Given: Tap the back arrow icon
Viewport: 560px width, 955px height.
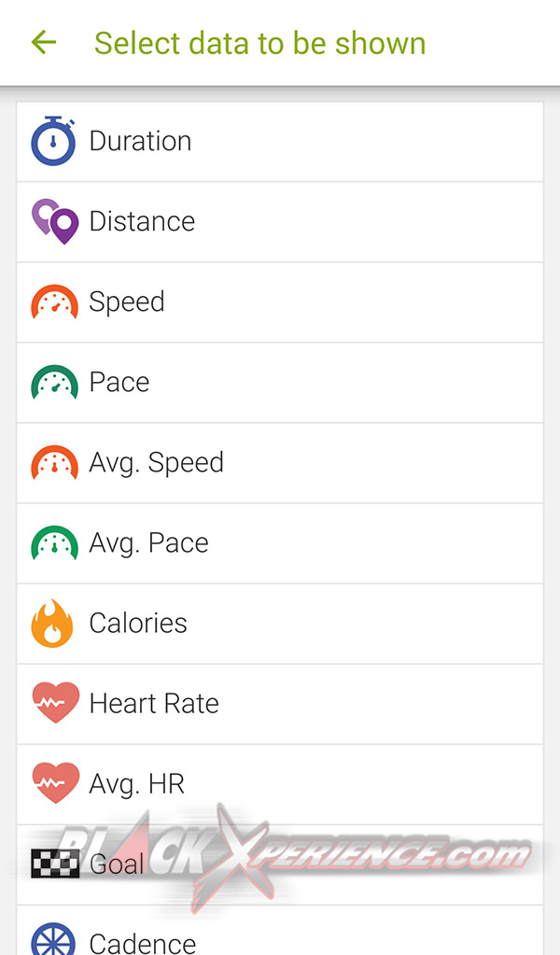Looking at the screenshot, I should (44, 42).
